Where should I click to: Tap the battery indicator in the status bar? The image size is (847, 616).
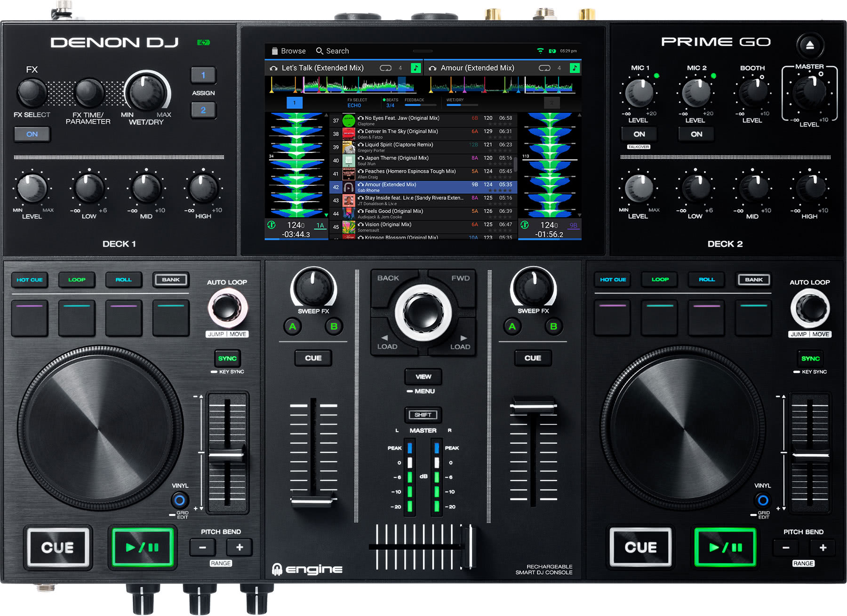(551, 50)
